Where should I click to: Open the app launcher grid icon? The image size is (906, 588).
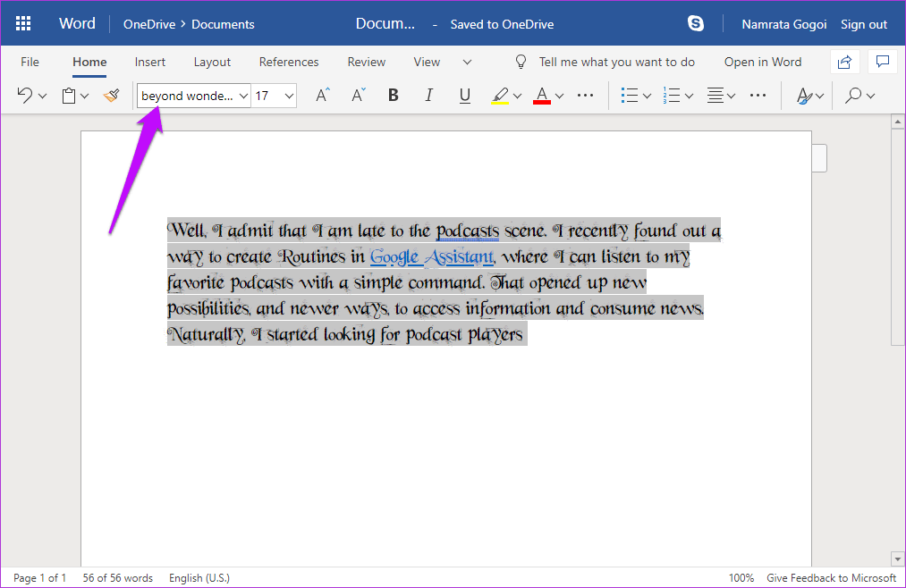(23, 23)
